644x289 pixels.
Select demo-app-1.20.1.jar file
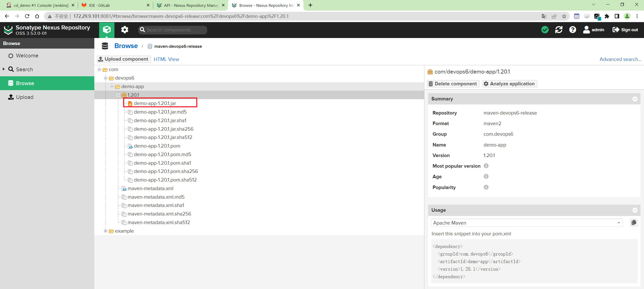(155, 103)
